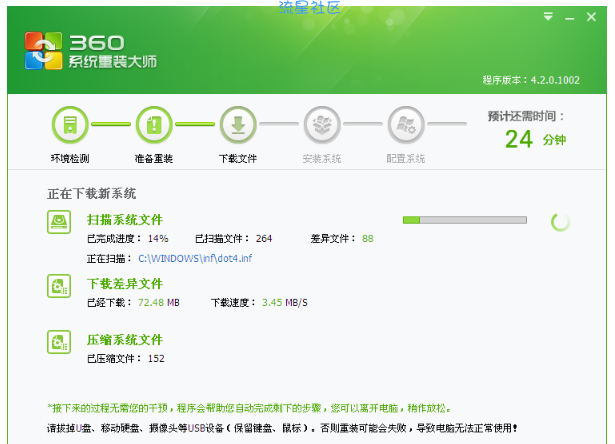615x444 pixels.
Task: Click the 已经下载 72.48 MB value
Action: (x=158, y=302)
